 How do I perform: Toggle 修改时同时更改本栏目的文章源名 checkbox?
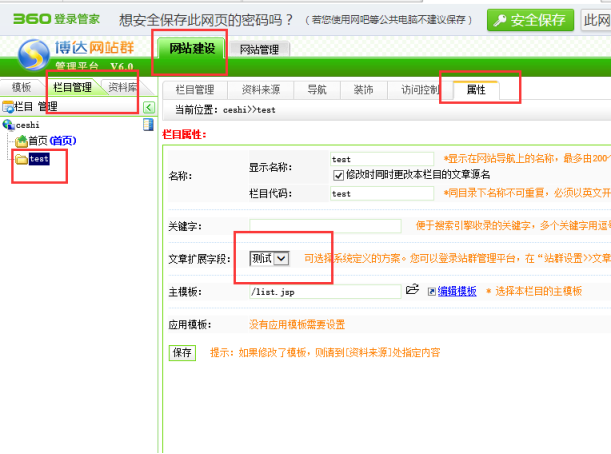point(339,175)
